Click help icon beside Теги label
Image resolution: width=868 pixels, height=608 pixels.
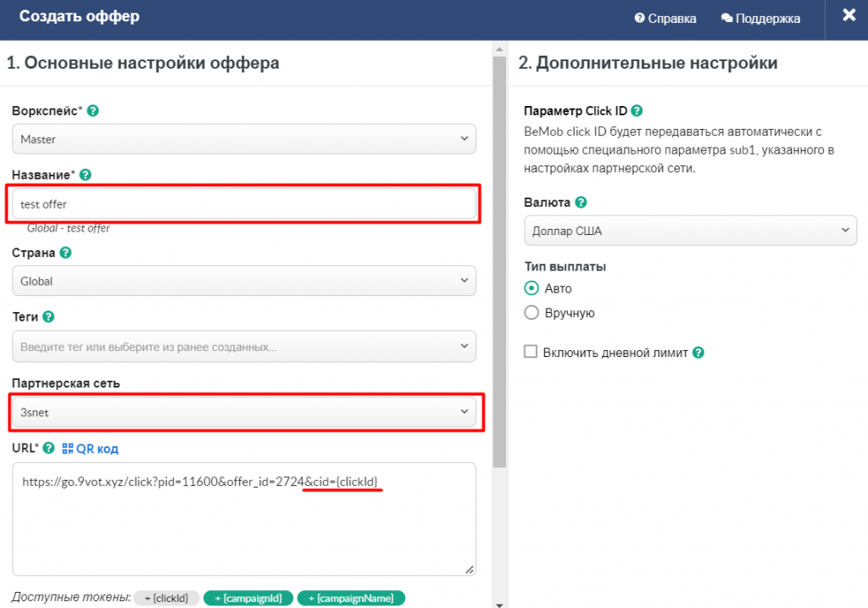point(48,316)
